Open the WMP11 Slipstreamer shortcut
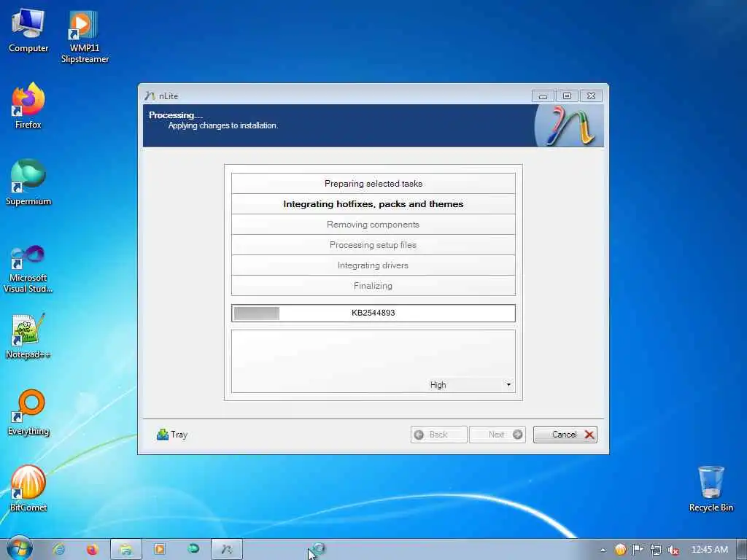The image size is (747, 560). click(x=85, y=36)
